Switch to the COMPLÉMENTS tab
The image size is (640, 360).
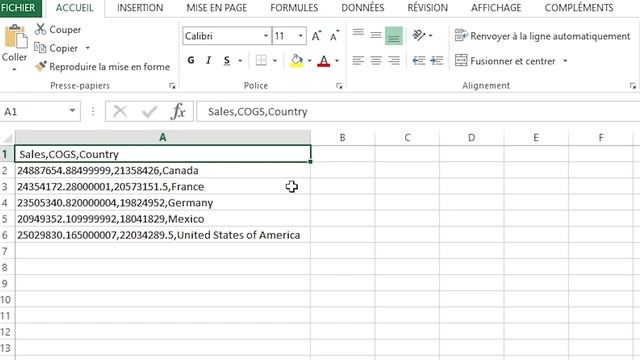click(x=579, y=8)
